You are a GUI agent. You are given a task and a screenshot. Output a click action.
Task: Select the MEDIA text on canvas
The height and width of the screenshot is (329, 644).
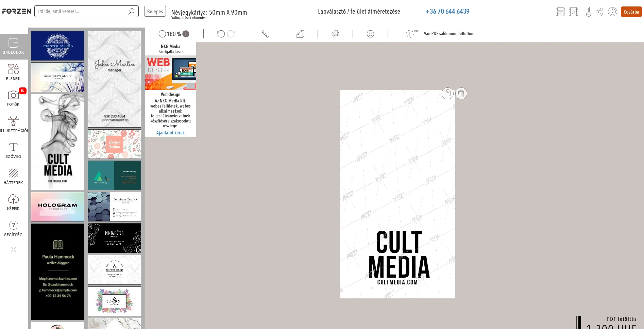coord(399,267)
